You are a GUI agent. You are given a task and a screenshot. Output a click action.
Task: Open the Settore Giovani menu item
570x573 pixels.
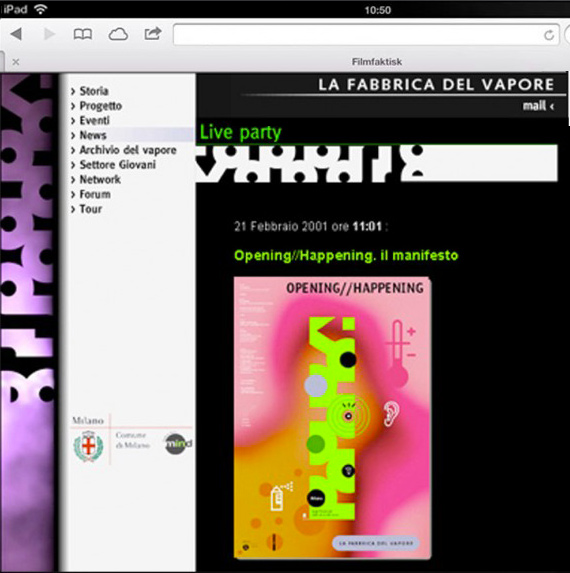(x=118, y=165)
